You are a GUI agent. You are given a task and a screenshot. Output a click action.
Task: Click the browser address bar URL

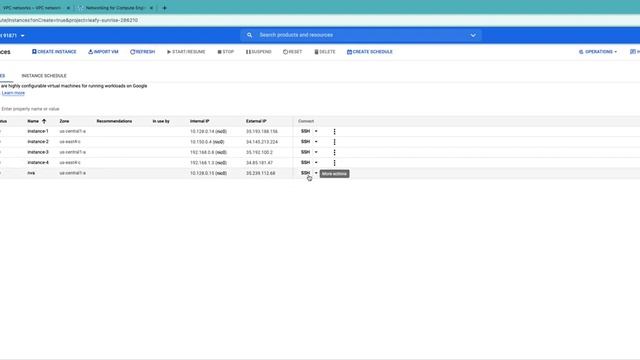point(69,20)
